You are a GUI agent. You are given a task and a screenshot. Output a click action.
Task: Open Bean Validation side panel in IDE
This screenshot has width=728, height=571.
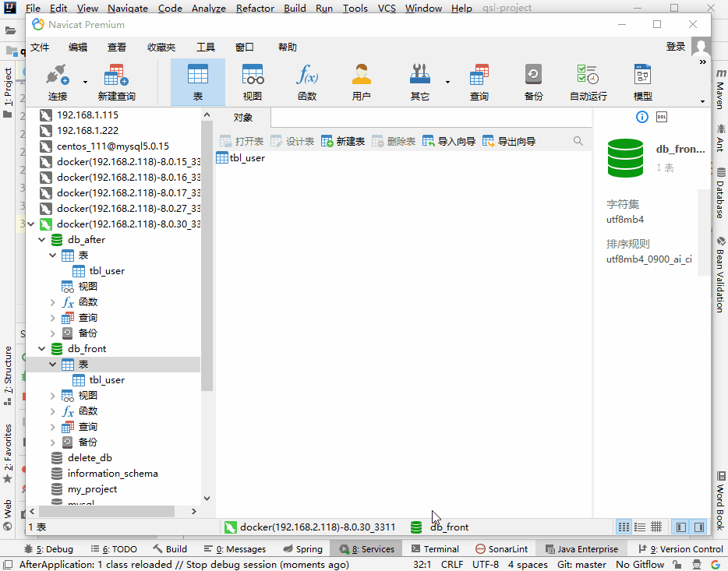point(720,274)
